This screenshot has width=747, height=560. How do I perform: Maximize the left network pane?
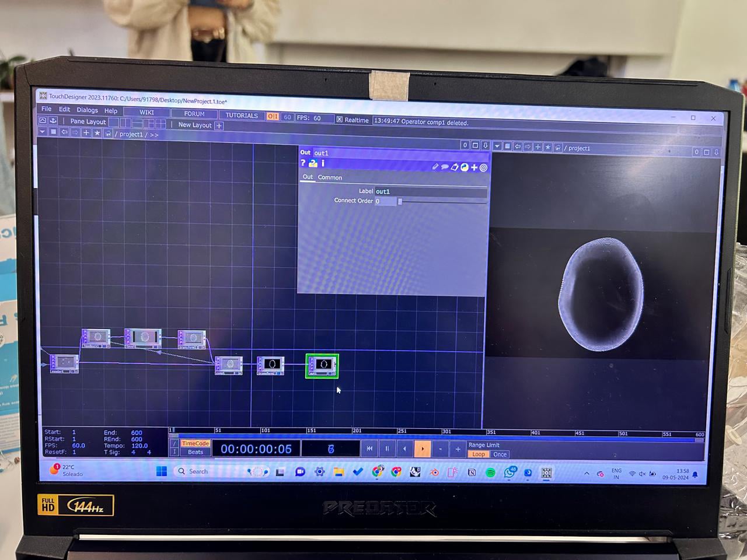[475, 145]
